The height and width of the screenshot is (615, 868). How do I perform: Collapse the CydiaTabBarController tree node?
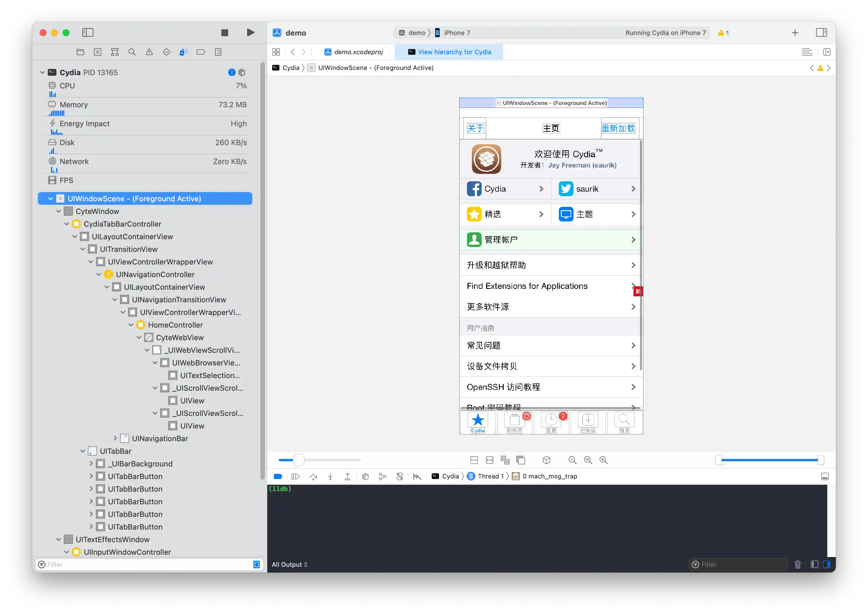pos(67,224)
